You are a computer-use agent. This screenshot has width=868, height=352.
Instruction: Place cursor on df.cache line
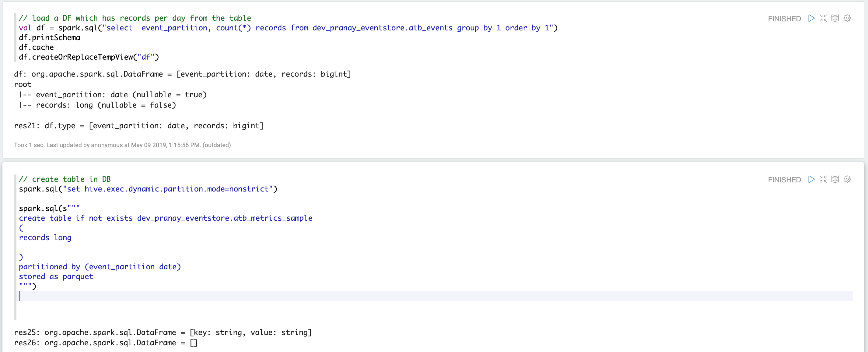(37, 47)
